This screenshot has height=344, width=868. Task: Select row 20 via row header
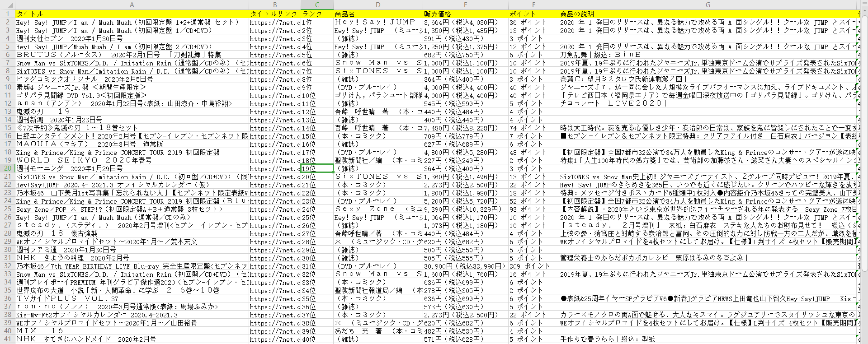tap(7, 168)
